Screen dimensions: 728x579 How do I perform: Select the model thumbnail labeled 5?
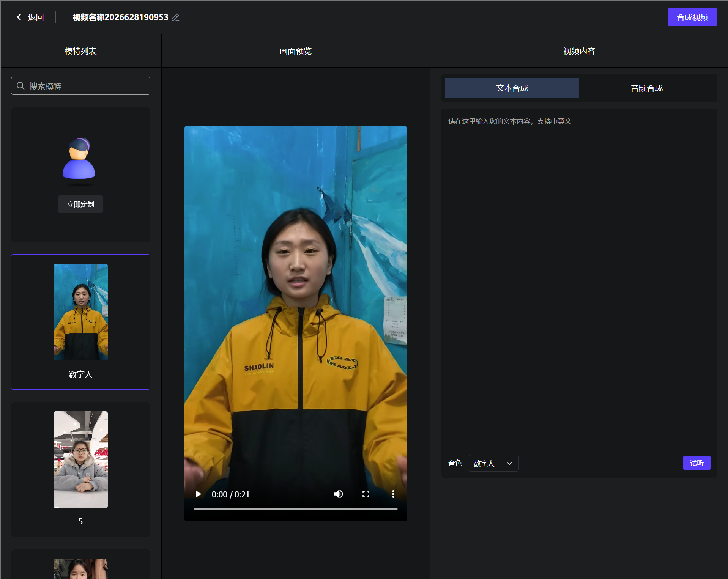pos(80,459)
